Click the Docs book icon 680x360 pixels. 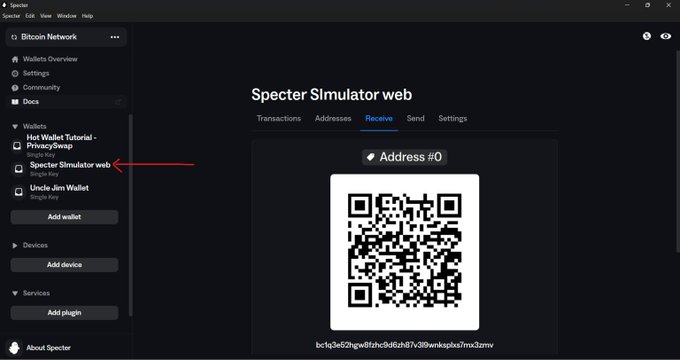coord(15,102)
